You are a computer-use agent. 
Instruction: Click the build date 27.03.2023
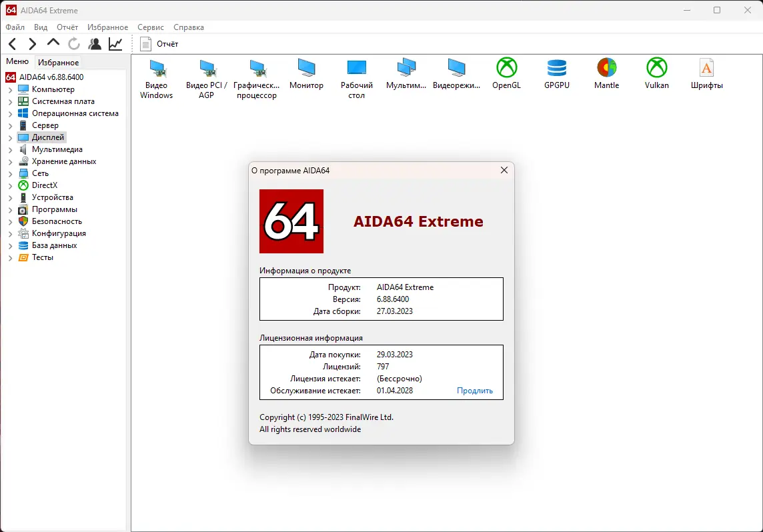395,311
